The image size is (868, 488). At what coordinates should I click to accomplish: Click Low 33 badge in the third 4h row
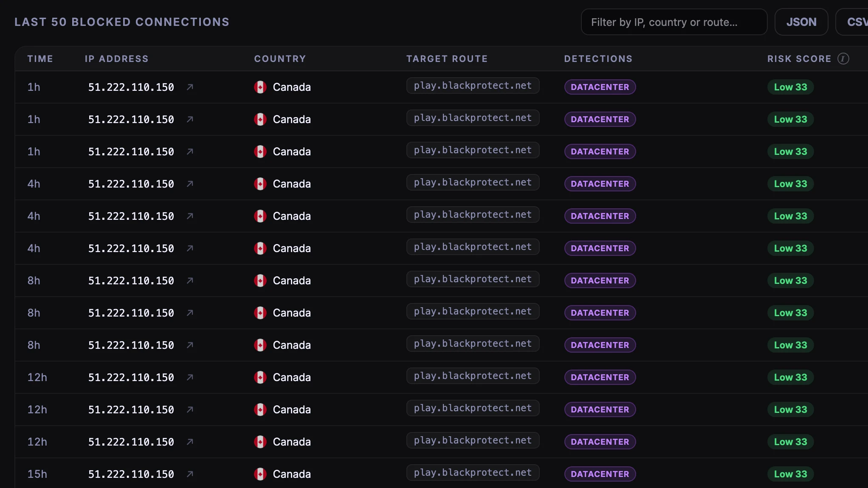click(790, 248)
